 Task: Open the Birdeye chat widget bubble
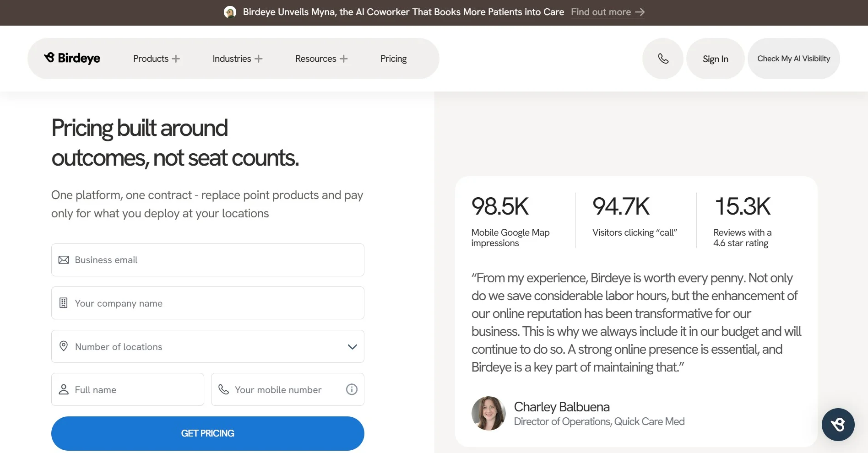coord(838,425)
